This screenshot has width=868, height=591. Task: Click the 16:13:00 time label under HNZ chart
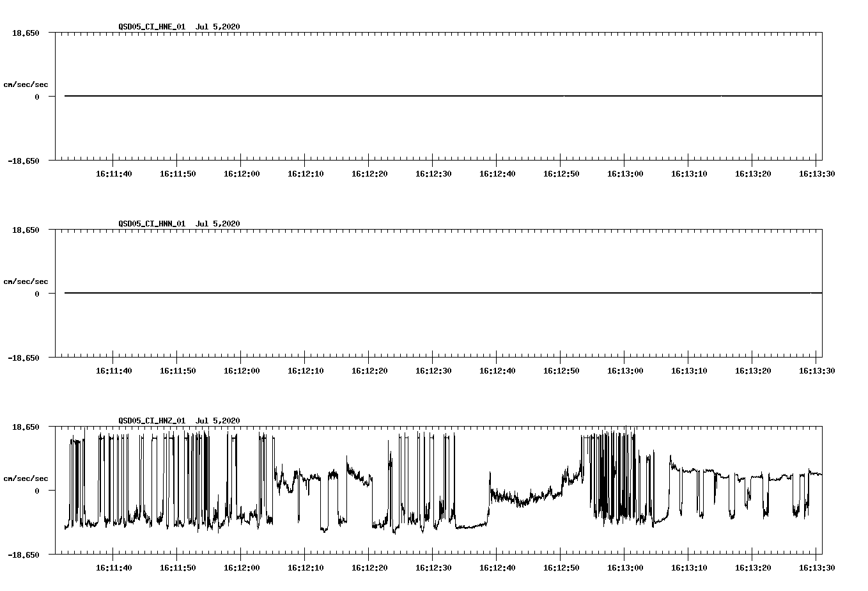pyautogui.click(x=625, y=568)
